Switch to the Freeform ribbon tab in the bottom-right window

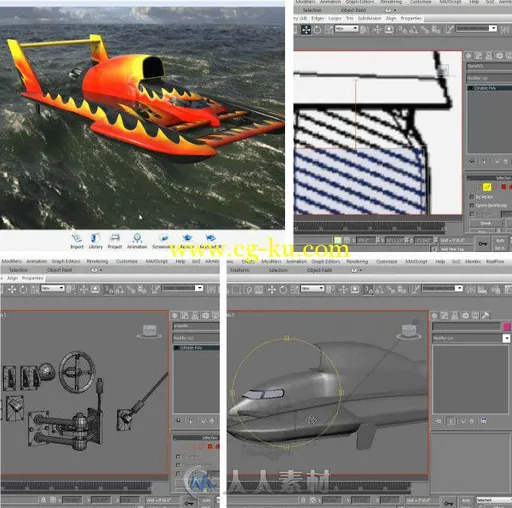click(x=240, y=270)
